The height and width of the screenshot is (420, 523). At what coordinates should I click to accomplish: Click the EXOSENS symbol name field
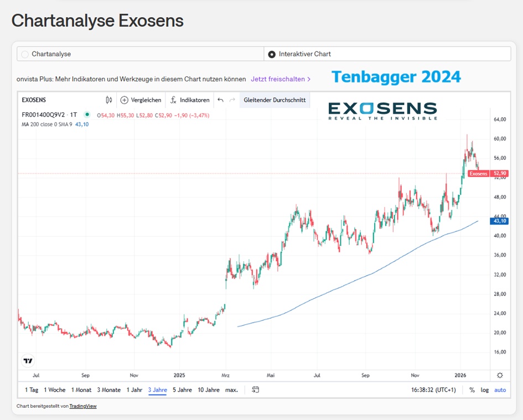pyautogui.click(x=34, y=100)
